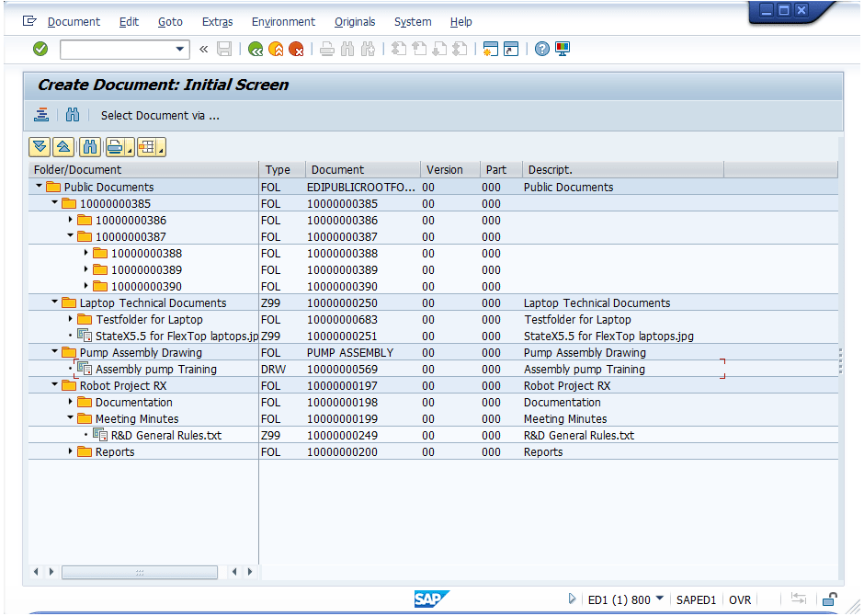Click the Folder/Document column header
Screen dimensions: 864x616
pos(143,170)
